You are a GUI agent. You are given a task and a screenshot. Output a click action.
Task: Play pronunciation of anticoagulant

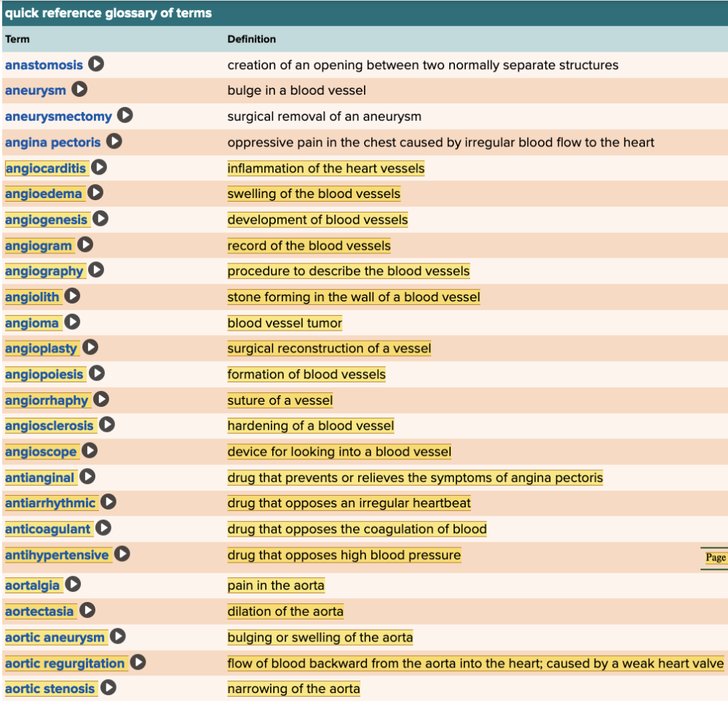103,528
